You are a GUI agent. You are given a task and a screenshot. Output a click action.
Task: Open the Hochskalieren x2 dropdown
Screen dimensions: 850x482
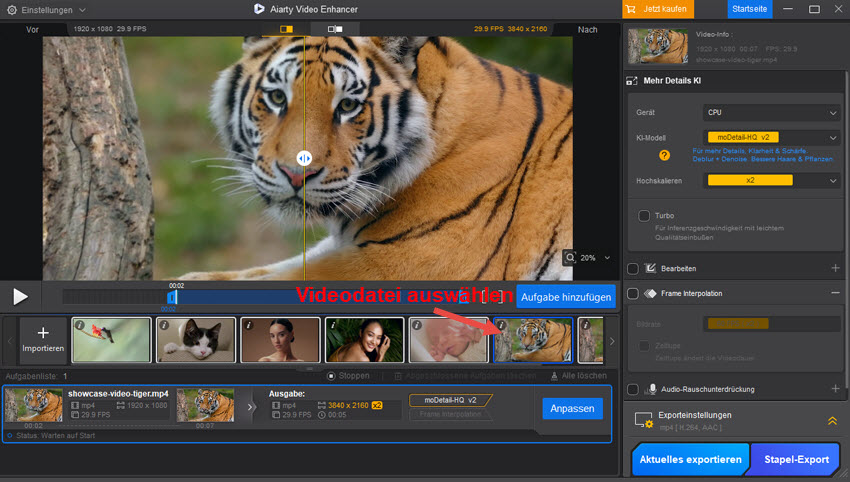[x=772, y=181]
